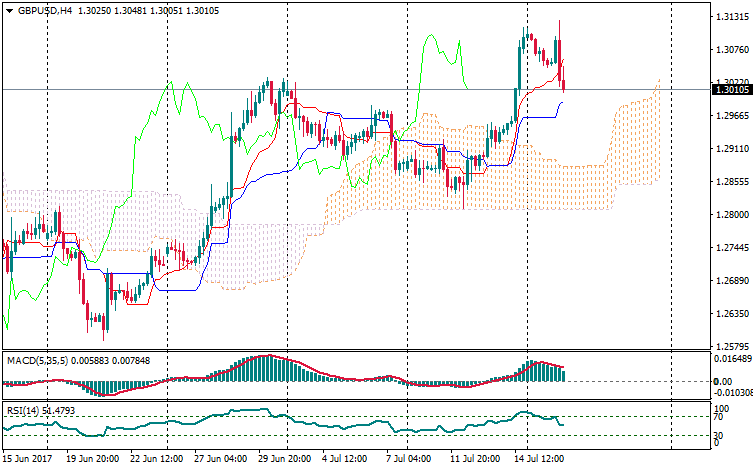
Task: Click the 29 Jun 20:00 date label
Action: pyautogui.click(x=283, y=459)
